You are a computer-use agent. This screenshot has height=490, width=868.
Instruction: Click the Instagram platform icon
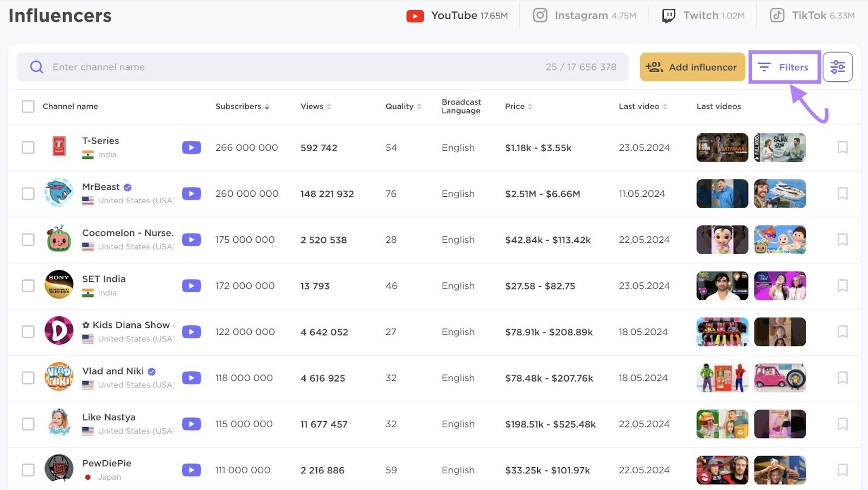point(540,15)
